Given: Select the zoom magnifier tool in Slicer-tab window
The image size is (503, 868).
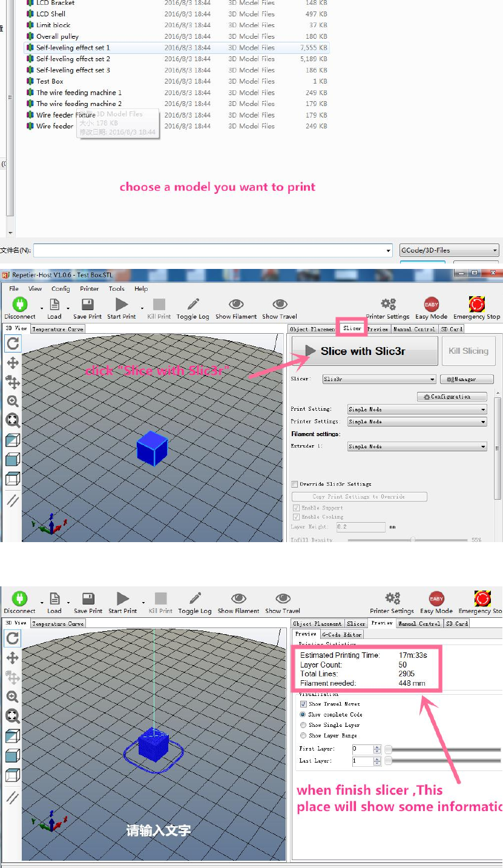Looking at the screenshot, I should (12, 401).
